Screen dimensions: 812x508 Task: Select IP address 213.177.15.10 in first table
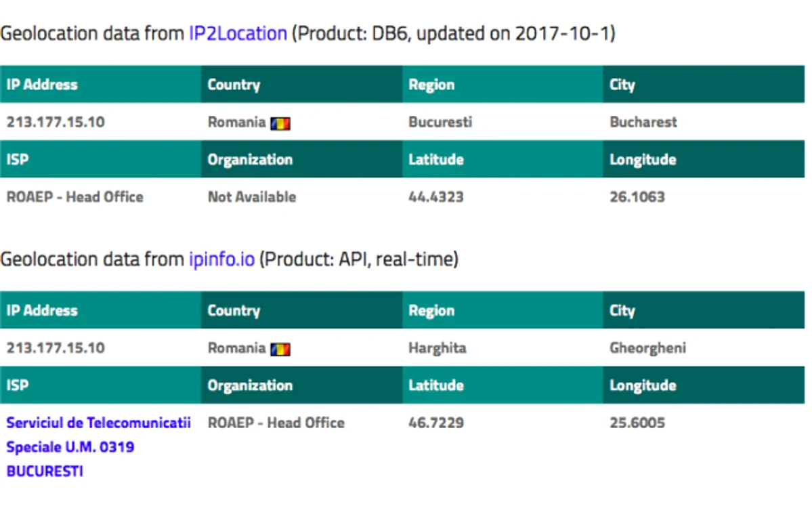click(x=56, y=122)
